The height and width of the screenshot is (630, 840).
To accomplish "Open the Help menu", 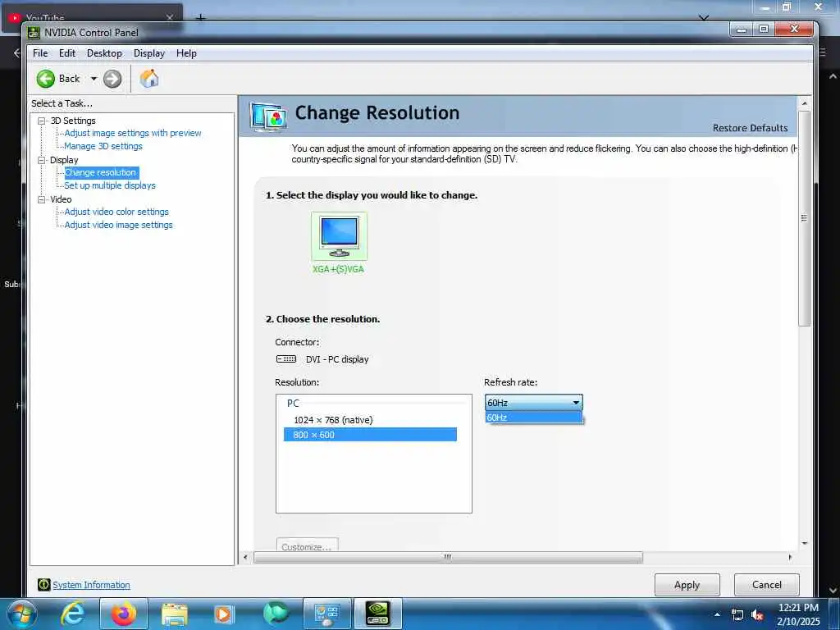I will point(186,53).
